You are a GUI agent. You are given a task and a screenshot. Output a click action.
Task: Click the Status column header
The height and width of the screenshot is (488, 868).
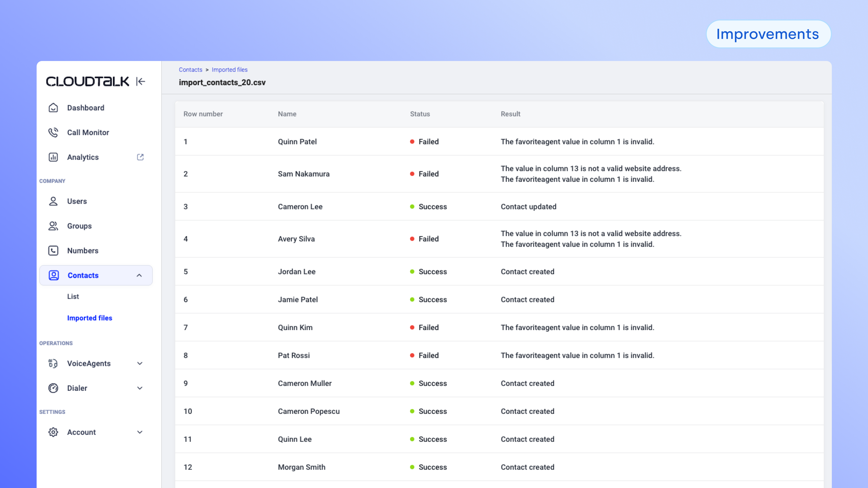click(420, 114)
